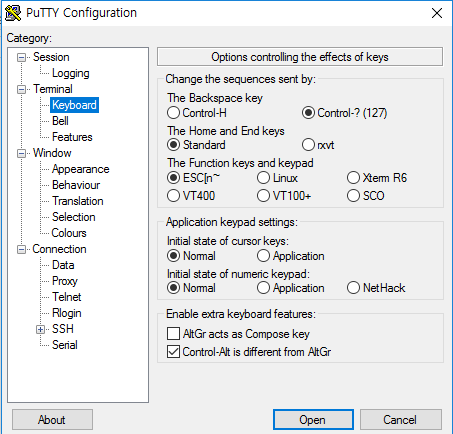Open the Logging category
453x434 pixels.
(71, 73)
